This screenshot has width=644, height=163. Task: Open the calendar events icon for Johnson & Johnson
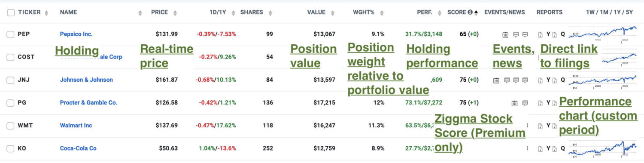496,80
